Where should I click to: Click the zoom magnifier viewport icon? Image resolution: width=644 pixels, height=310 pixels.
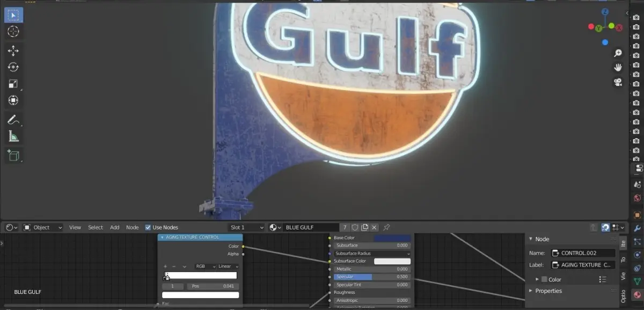coord(618,53)
